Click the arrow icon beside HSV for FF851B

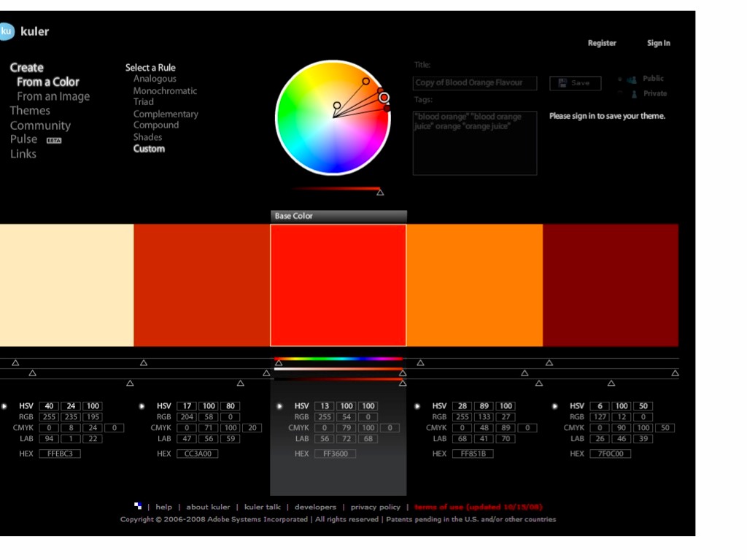click(417, 406)
